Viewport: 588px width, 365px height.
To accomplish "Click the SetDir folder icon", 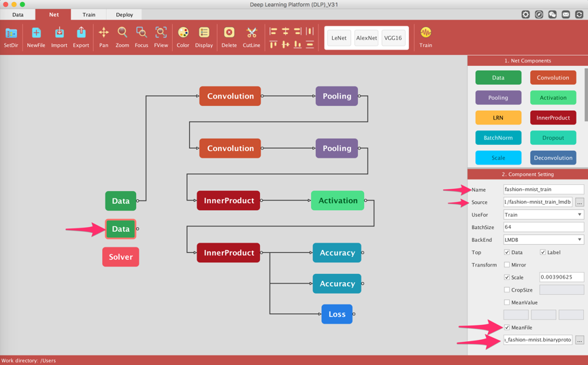I will (x=12, y=33).
